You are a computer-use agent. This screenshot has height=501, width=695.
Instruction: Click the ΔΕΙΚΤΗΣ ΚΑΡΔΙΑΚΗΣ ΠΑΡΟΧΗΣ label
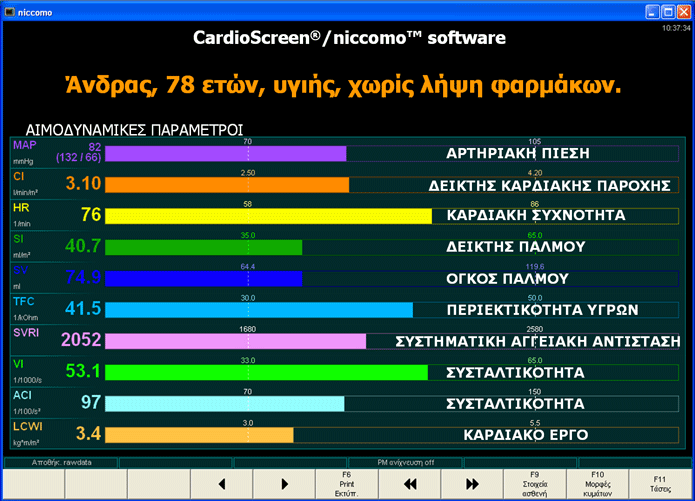point(549,186)
